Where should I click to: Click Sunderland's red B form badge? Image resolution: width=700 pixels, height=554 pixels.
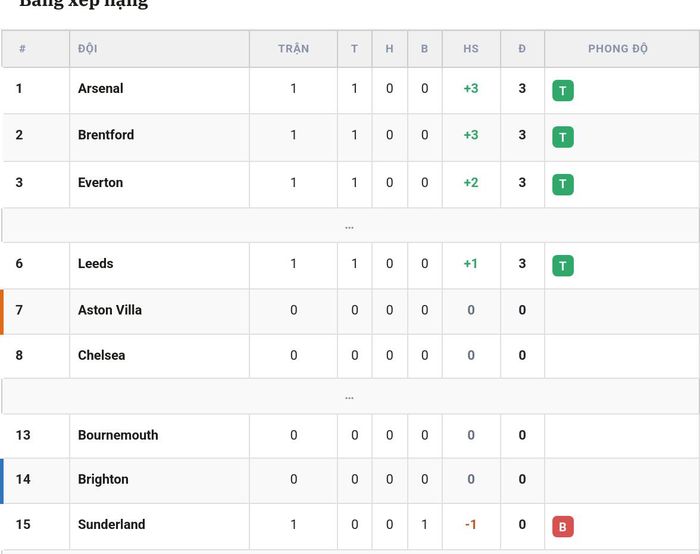point(562,527)
